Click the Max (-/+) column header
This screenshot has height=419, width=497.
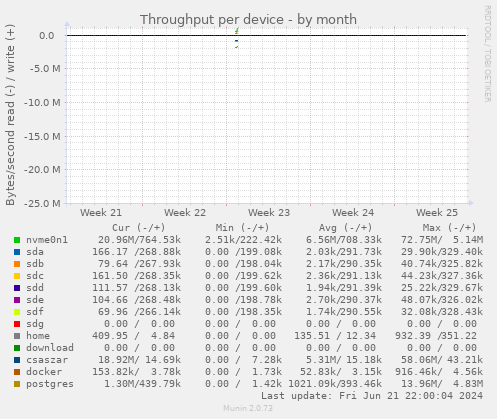450,228
